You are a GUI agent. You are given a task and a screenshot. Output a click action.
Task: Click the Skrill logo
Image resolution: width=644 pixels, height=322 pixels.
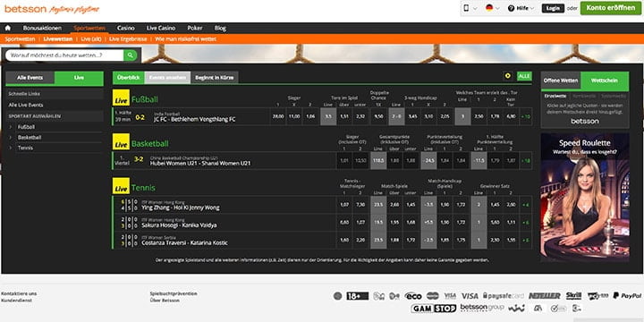pyautogui.click(x=573, y=296)
